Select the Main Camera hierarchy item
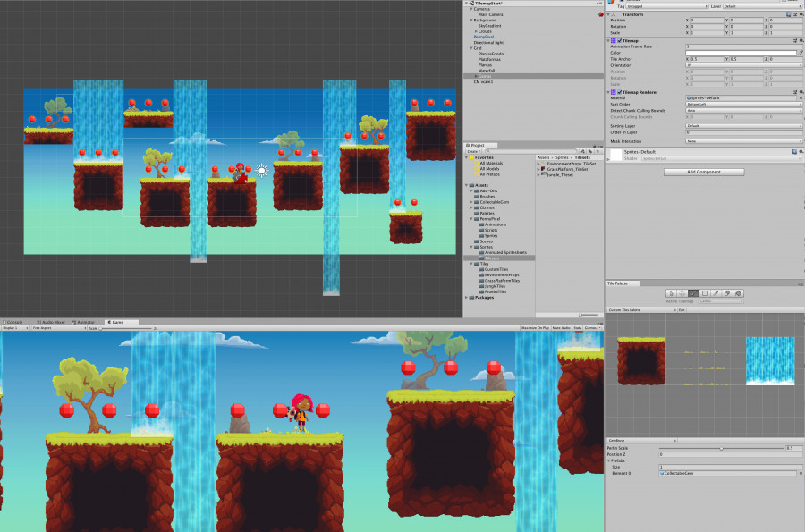This screenshot has width=805, height=532. pyautogui.click(x=490, y=15)
